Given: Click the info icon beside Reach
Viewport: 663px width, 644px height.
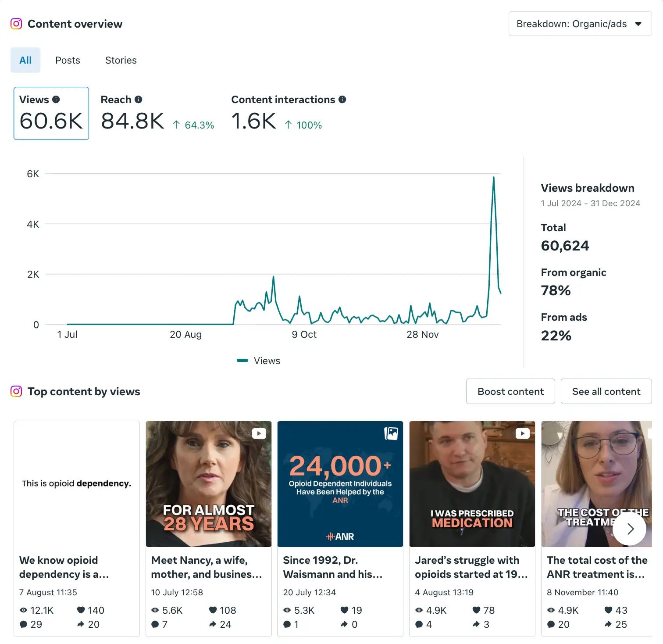Looking at the screenshot, I should (139, 100).
